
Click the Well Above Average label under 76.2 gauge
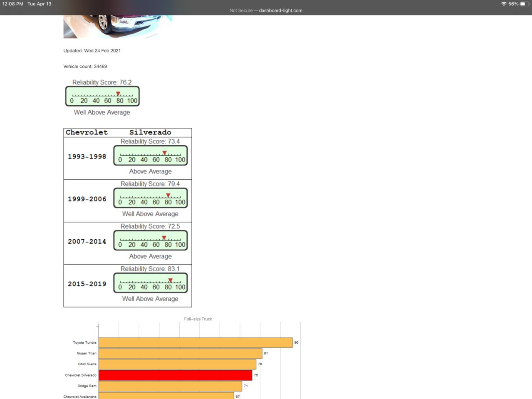[x=102, y=112]
